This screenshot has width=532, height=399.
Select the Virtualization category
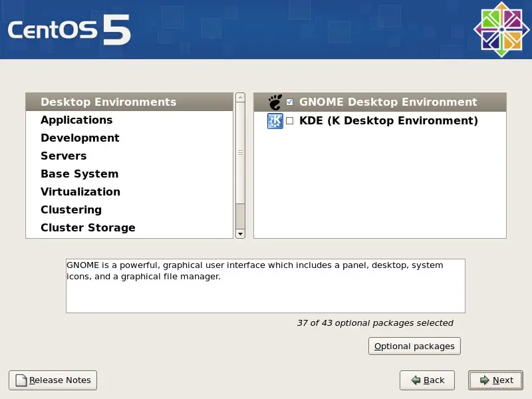129,192
